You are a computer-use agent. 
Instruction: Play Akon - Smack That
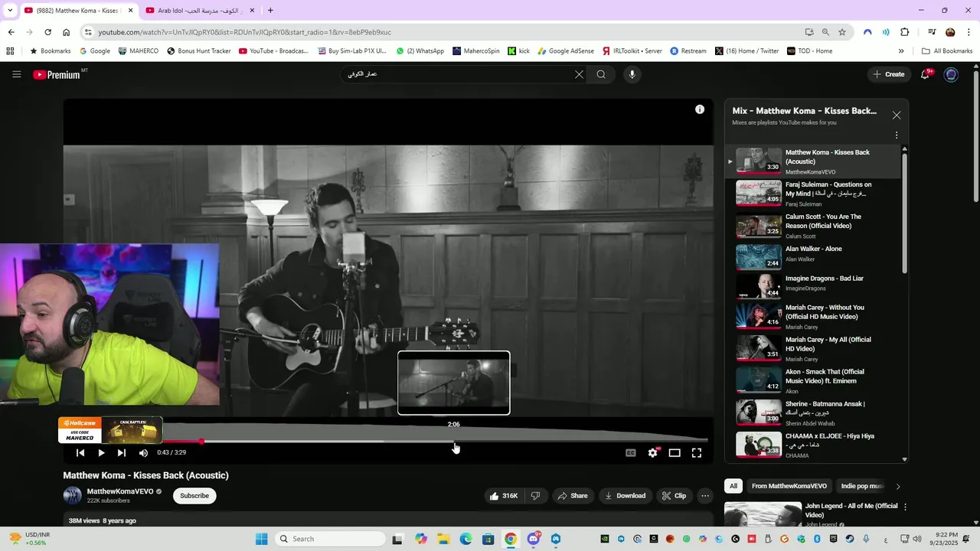point(815,380)
